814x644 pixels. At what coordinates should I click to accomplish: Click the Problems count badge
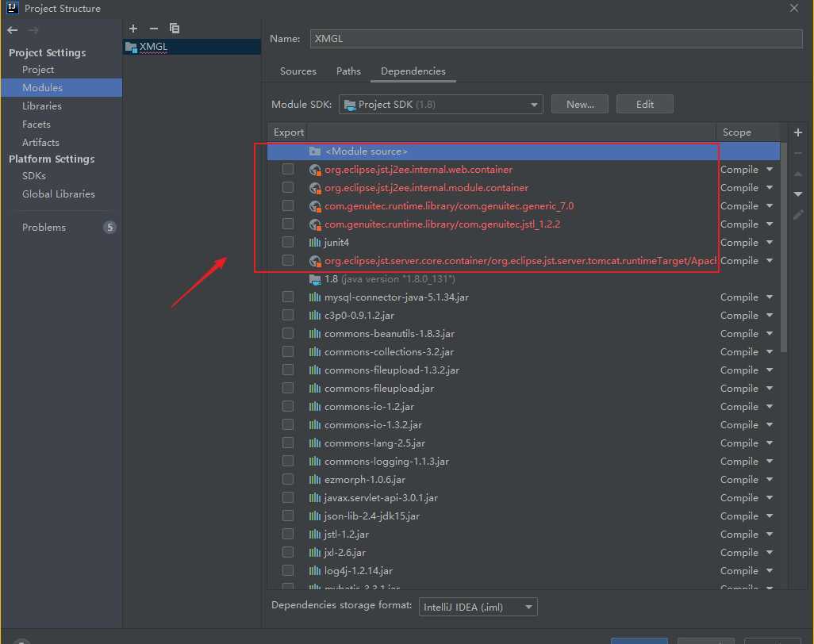coord(109,228)
